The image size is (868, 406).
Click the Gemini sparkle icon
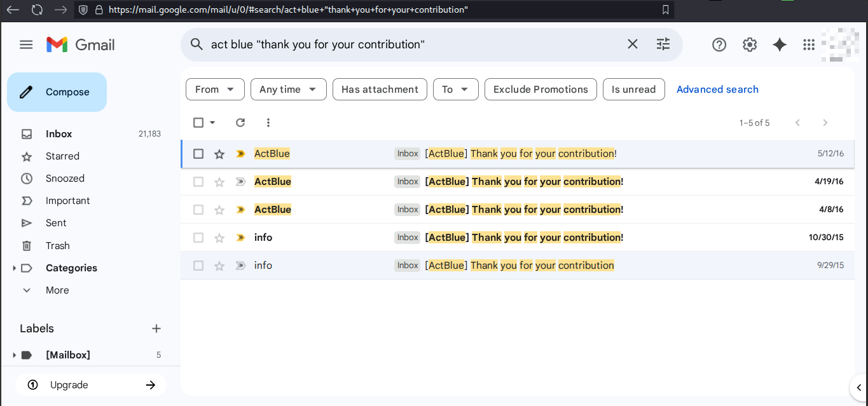pos(780,44)
